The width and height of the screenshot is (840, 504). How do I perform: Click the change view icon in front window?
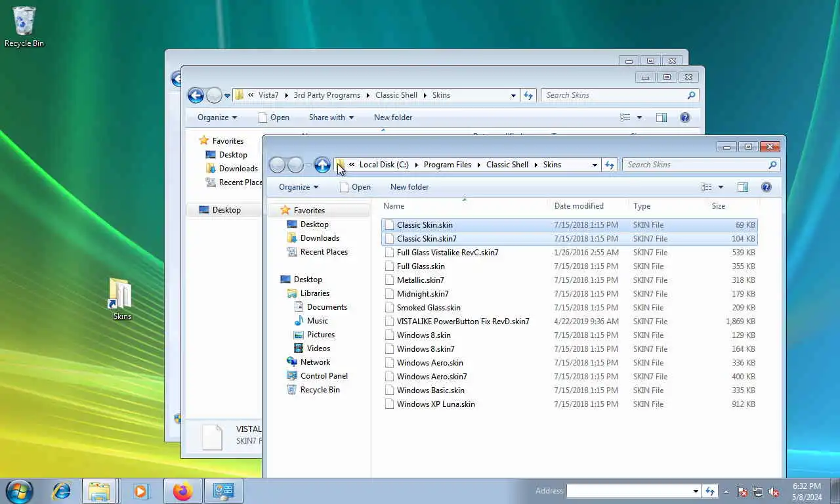pos(707,187)
